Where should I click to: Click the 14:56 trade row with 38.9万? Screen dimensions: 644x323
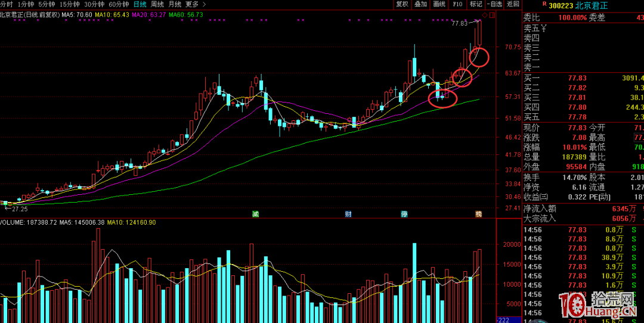pyautogui.click(x=584, y=257)
